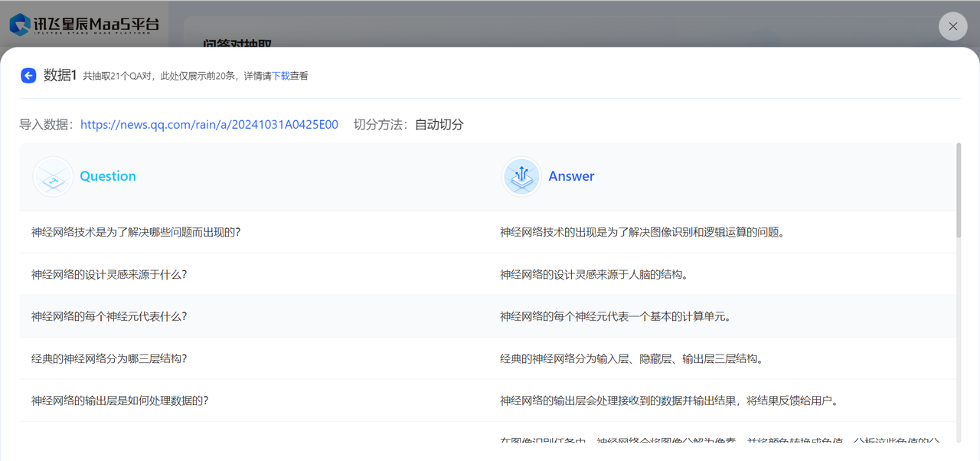Select question 神经网络的每个神经元代表什么
This screenshot has width=980, height=461.
(x=109, y=316)
